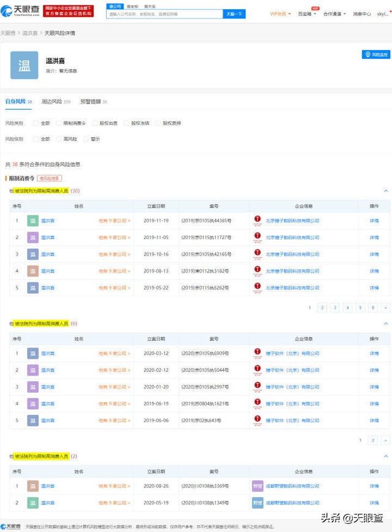The width and height of the screenshot is (392, 532).
Task: Click avatar icon in the 2019-08-13 row
Action: point(33,271)
